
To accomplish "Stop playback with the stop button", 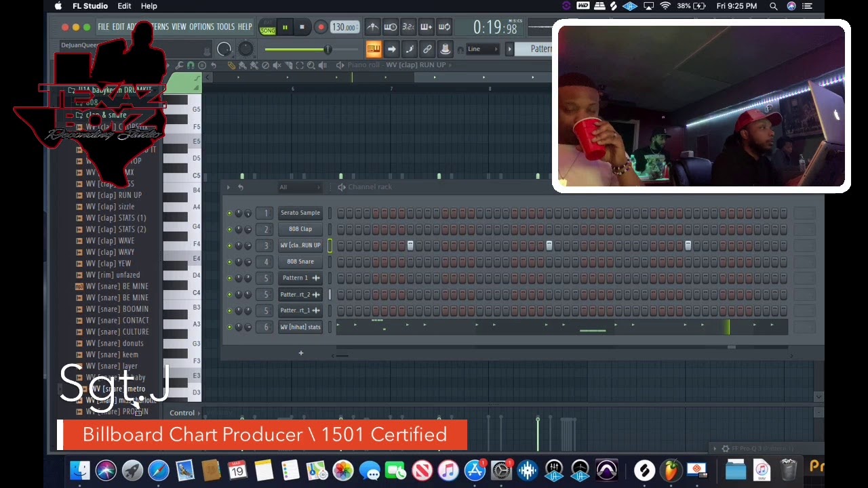I will [x=302, y=28].
